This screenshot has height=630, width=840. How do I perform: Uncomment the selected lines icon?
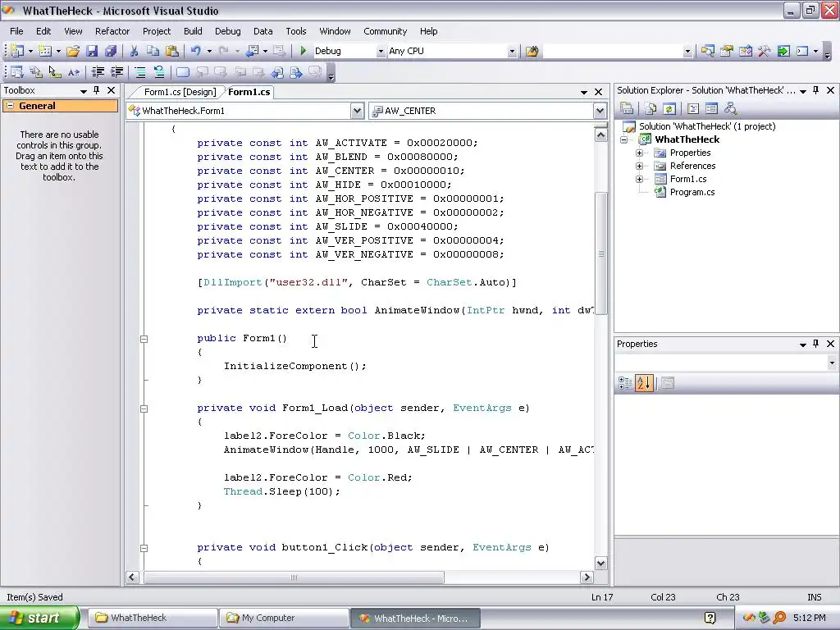click(x=158, y=72)
